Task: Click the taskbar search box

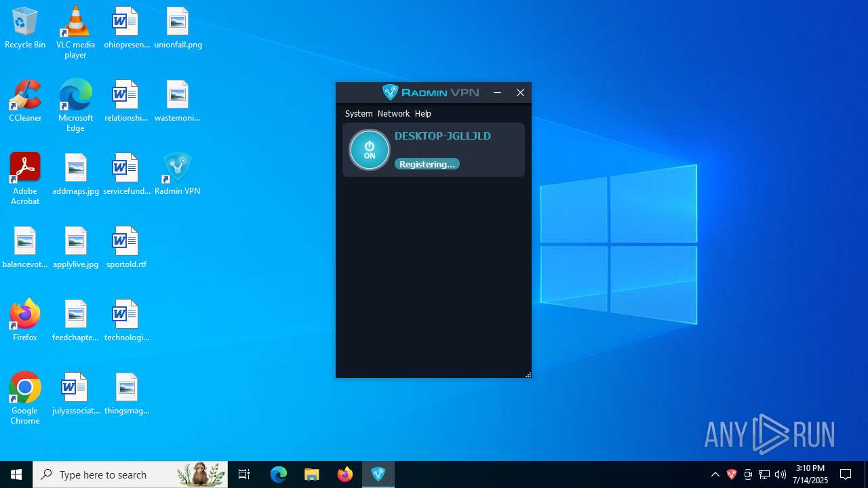Action: [130, 474]
